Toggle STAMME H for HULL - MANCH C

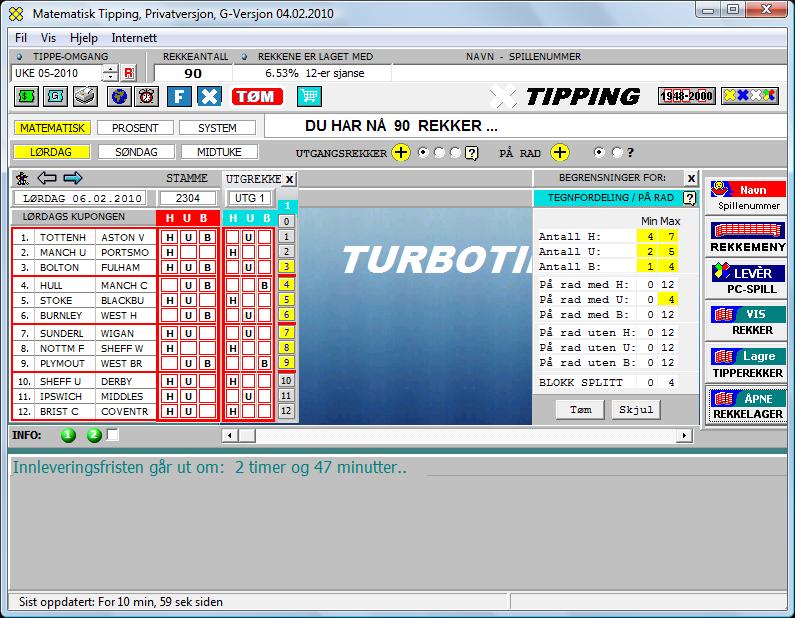point(170,285)
